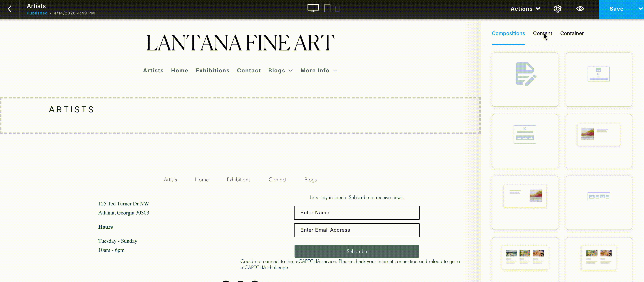Open the Actions dropdown menu
The width and height of the screenshot is (644, 282).
[x=525, y=9]
